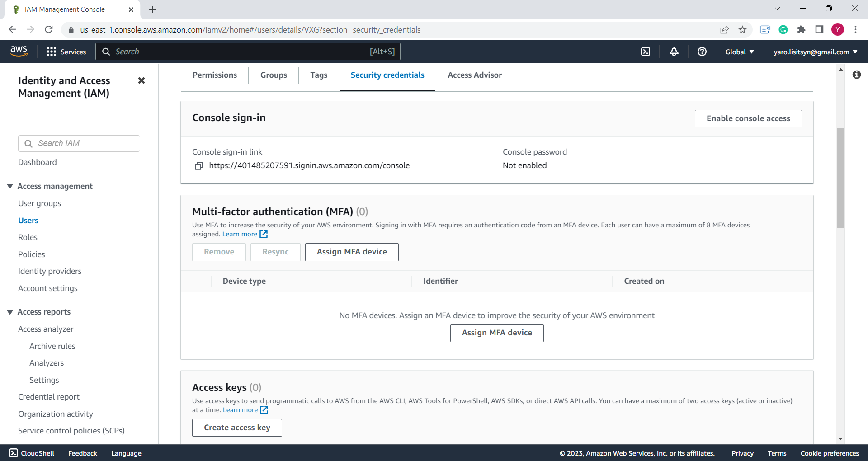Viewport: 868px width, 461px height.
Task: Switch to the Permissions tab
Action: (x=215, y=75)
